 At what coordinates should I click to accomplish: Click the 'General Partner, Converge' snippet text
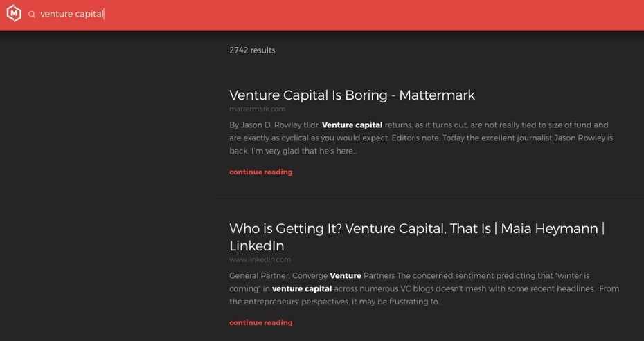pos(278,276)
